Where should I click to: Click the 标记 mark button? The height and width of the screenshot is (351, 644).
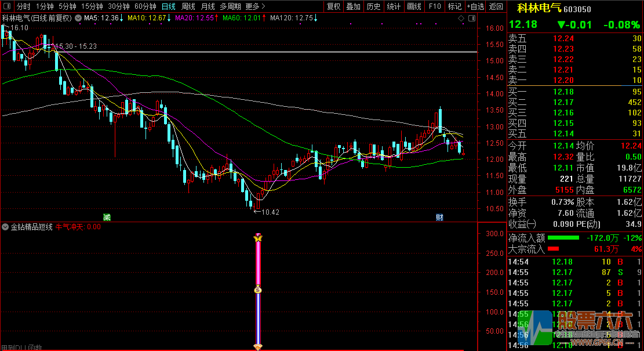click(x=454, y=6)
